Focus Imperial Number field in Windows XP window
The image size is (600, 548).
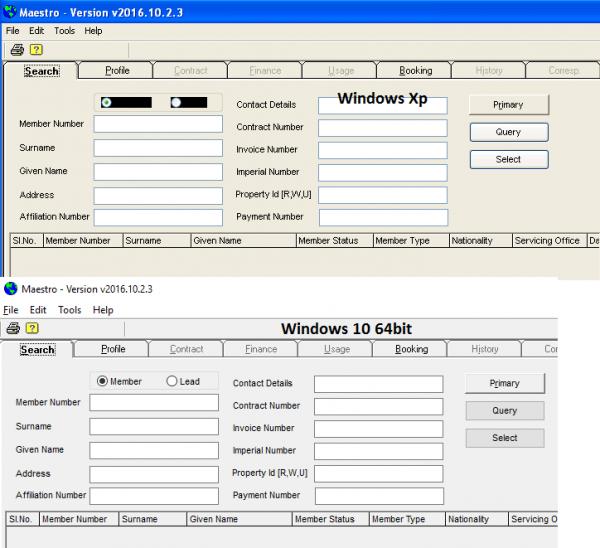coord(383,173)
